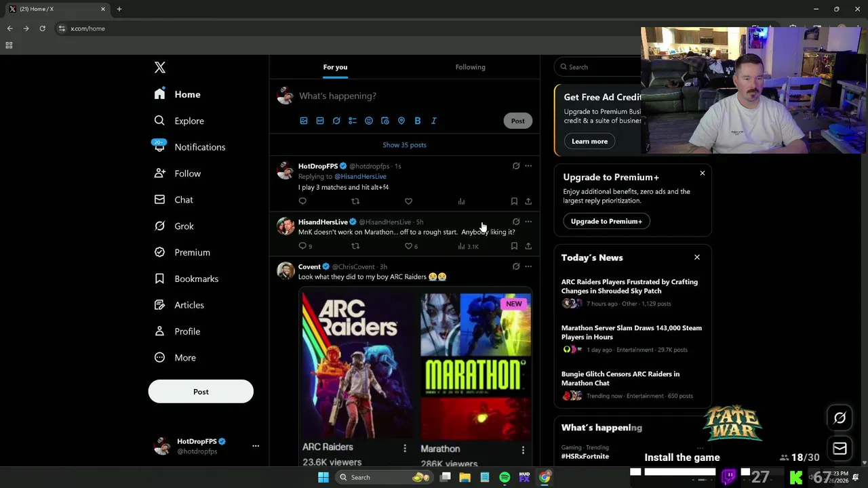Image resolution: width=868 pixels, height=488 pixels.
Task: Open Bungie Glitch Censors news story
Action: click(x=632, y=385)
